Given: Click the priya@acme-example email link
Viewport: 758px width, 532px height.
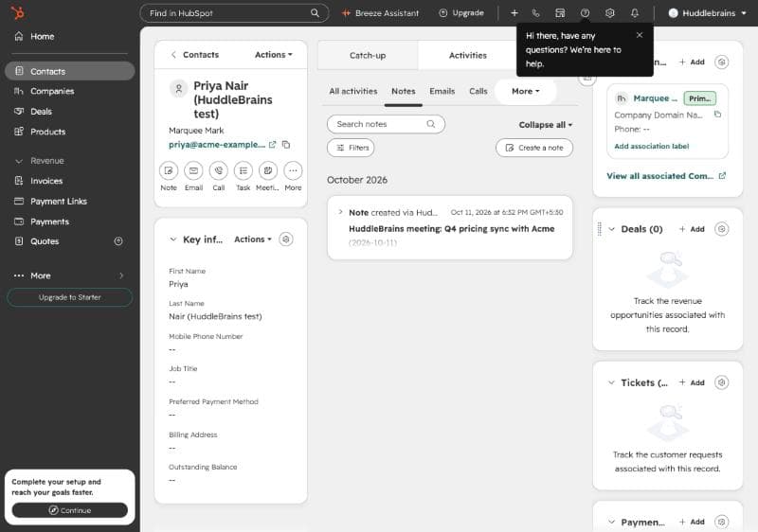Looking at the screenshot, I should (217, 144).
